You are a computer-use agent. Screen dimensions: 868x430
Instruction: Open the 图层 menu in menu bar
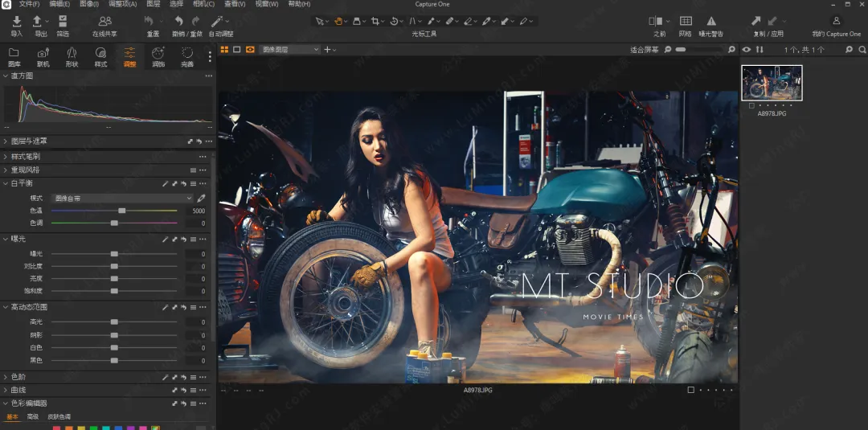[153, 4]
